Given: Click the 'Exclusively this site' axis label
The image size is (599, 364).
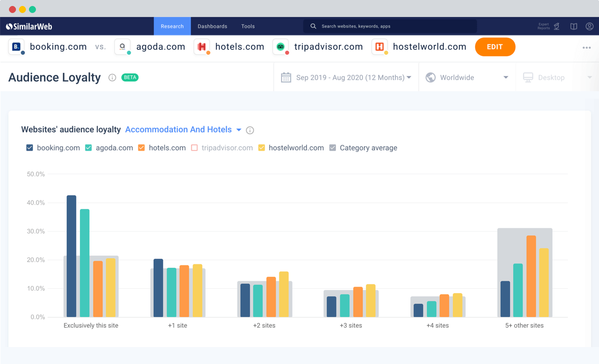Looking at the screenshot, I should point(91,326).
